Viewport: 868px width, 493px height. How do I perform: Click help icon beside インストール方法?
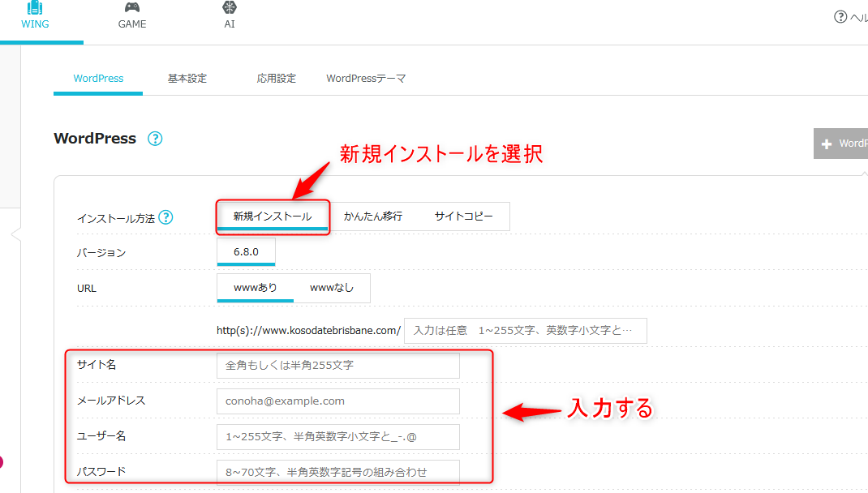(x=165, y=217)
